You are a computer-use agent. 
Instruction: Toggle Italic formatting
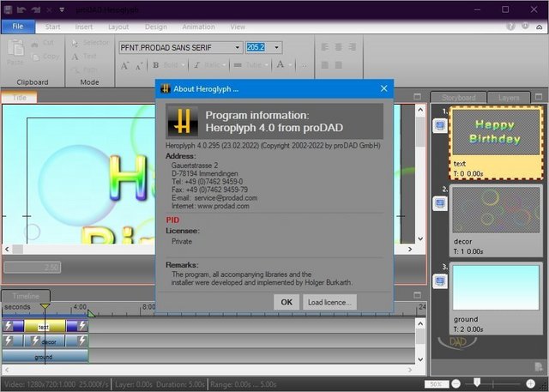tap(196, 65)
